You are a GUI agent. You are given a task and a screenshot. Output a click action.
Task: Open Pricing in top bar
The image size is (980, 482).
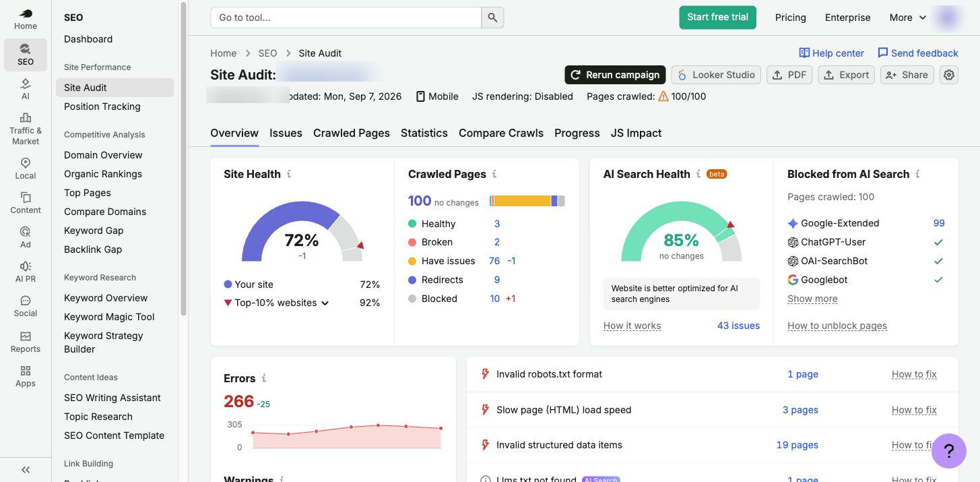791,18
